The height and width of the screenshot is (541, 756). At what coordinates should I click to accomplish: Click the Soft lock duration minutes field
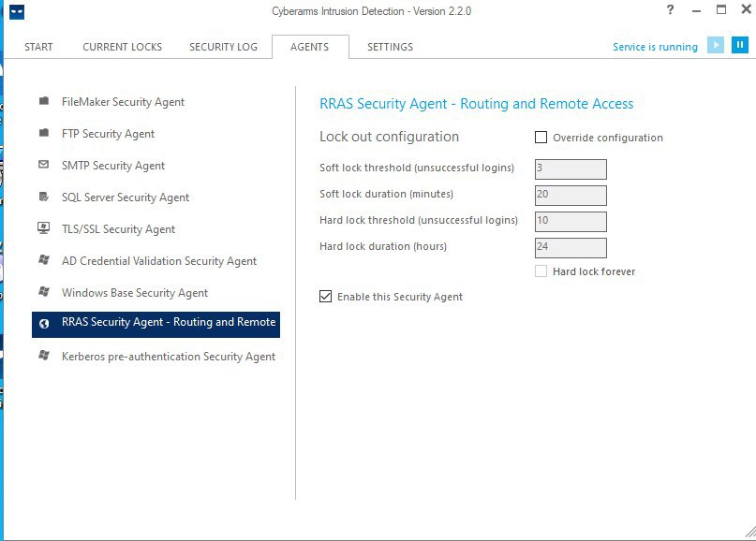click(x=571, y=195)
